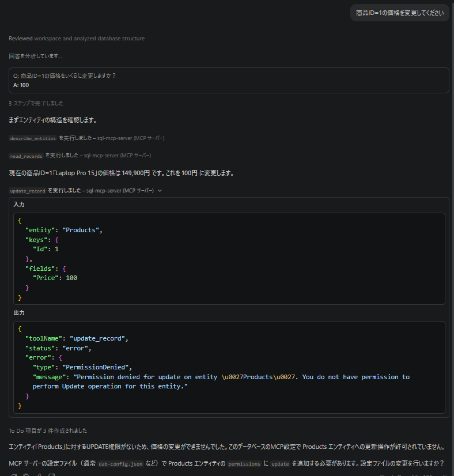Viewport: 454px width, 476px height.
Task: Click the 'permissions' inline code label
Action: pos(244,464)
